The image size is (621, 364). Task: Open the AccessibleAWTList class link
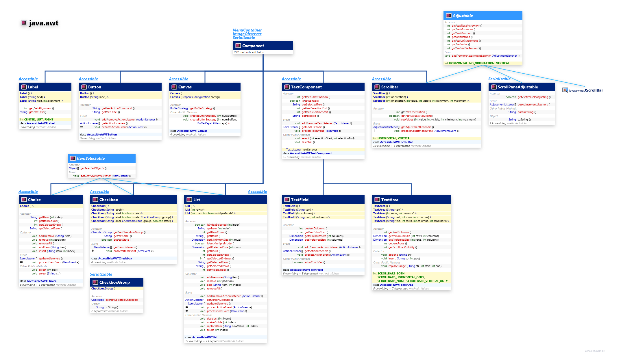[205, 337]
